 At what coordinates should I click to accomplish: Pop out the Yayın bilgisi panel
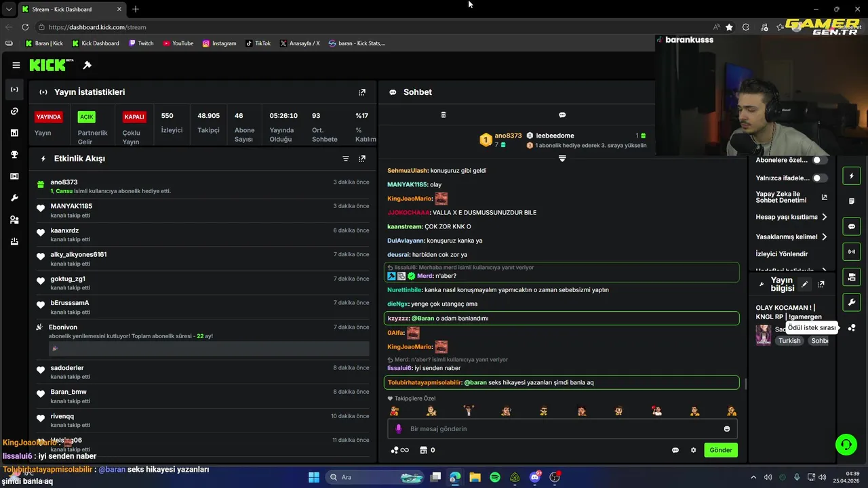[821, 285]
